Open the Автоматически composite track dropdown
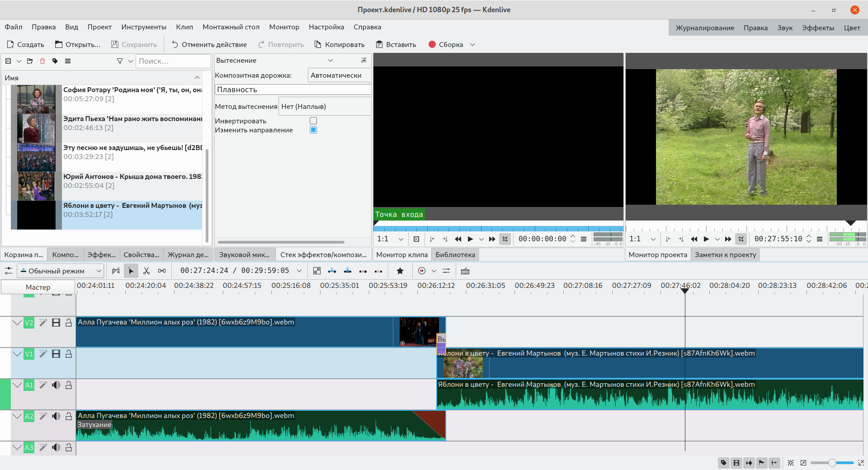The width and height of the screenshot is (868, 470). pyautogui.click(x=339, y=75)
